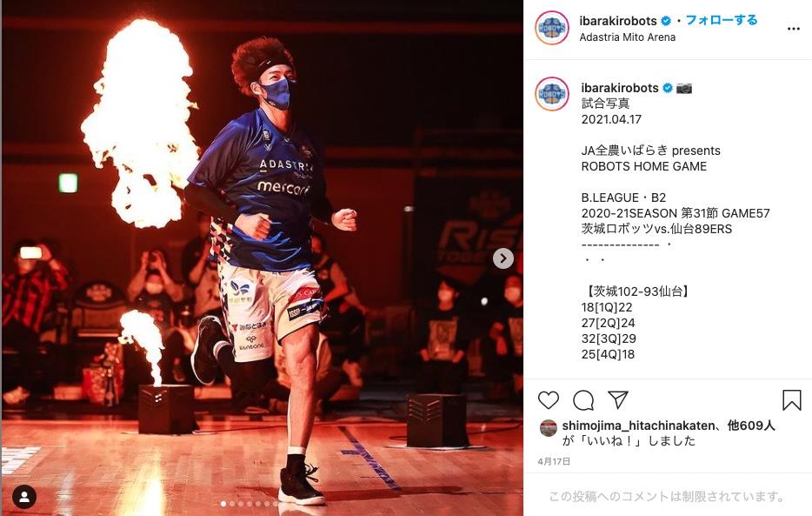The height and width of the screenshot is (516, 812).
Task: Select the second carousel indicator dot
Action: pos(232,504)
